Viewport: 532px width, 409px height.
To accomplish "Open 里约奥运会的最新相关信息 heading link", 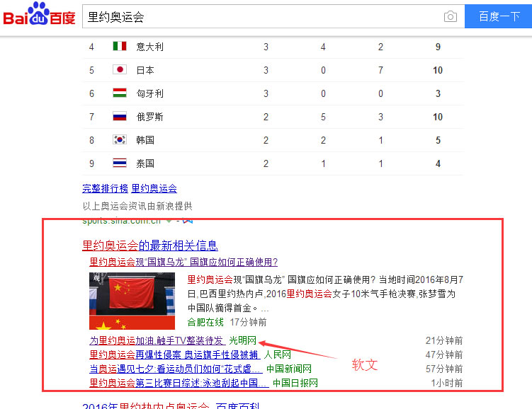I will tap(150, 246).
